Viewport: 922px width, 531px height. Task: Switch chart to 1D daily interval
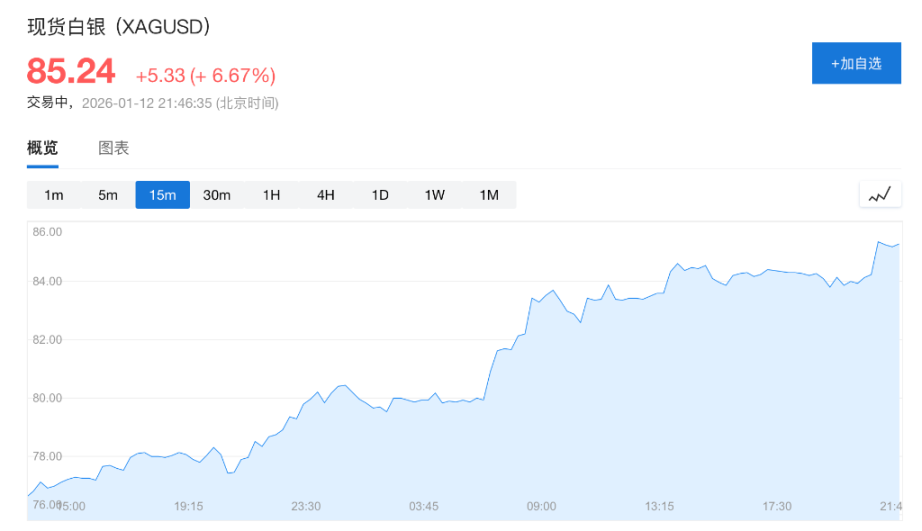(x=380, y=195)
